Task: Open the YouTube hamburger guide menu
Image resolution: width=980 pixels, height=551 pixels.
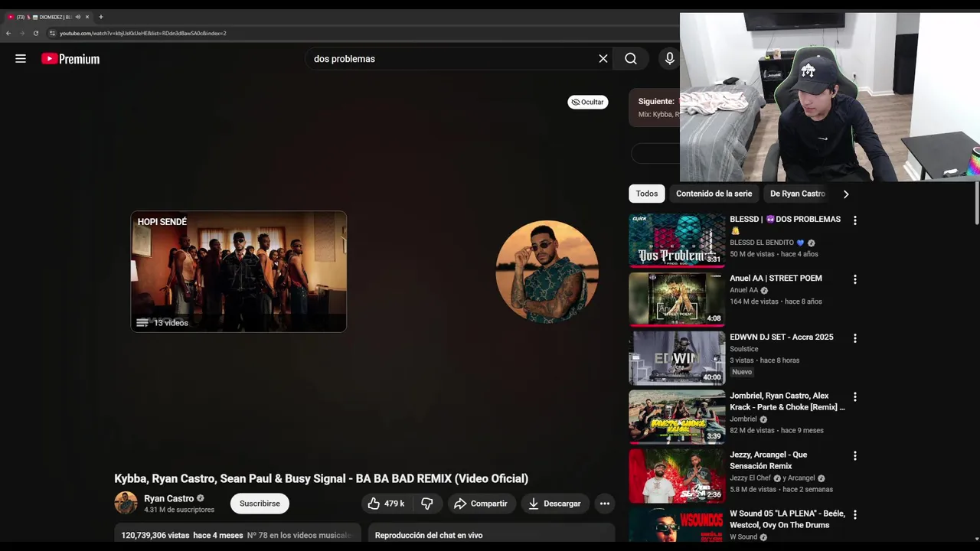Action: point(21,59)
